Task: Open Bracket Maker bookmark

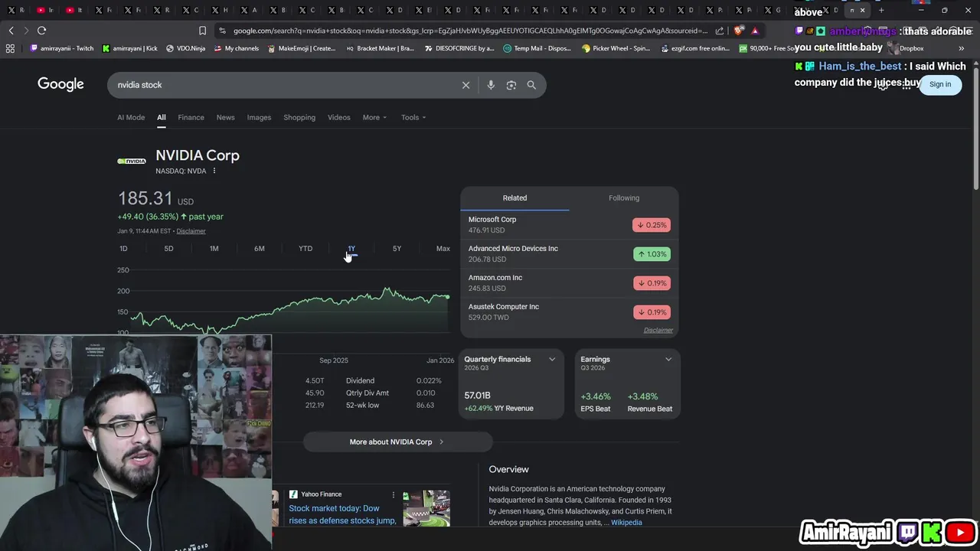Action: 379,48
